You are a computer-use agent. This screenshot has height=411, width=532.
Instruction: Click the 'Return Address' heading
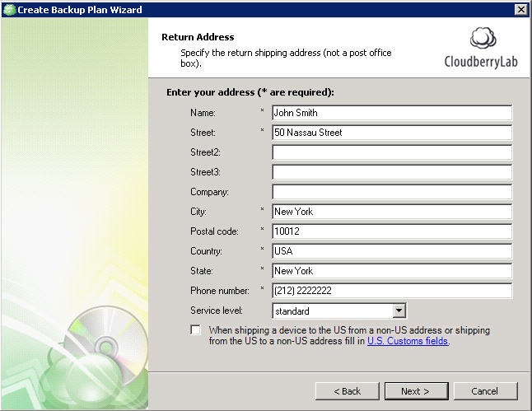click(198, 37)
